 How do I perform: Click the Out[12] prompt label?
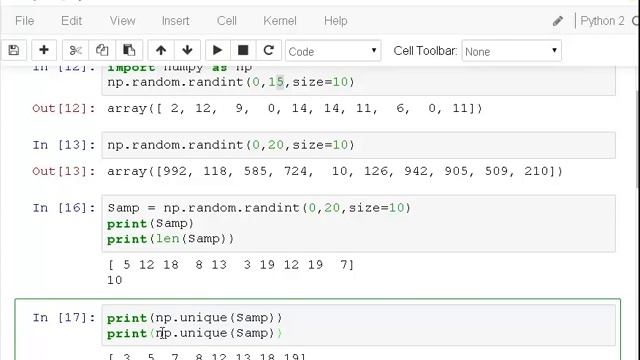coord(64,109)
